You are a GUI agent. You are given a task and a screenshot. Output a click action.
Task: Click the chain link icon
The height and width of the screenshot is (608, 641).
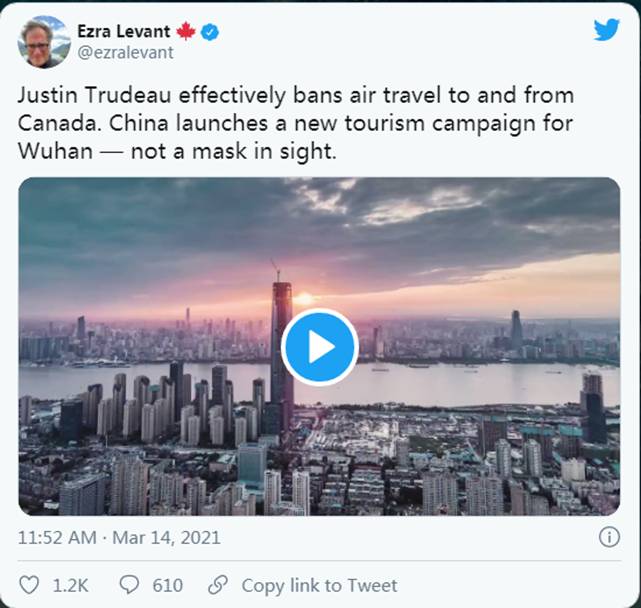[x=217, y=586]
